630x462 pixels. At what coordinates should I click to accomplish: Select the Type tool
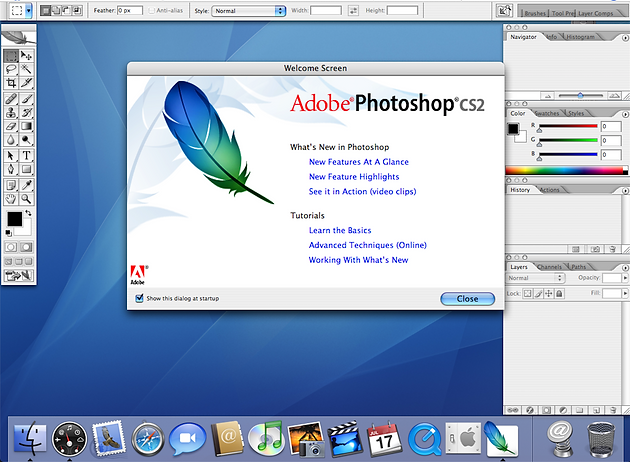26,155
